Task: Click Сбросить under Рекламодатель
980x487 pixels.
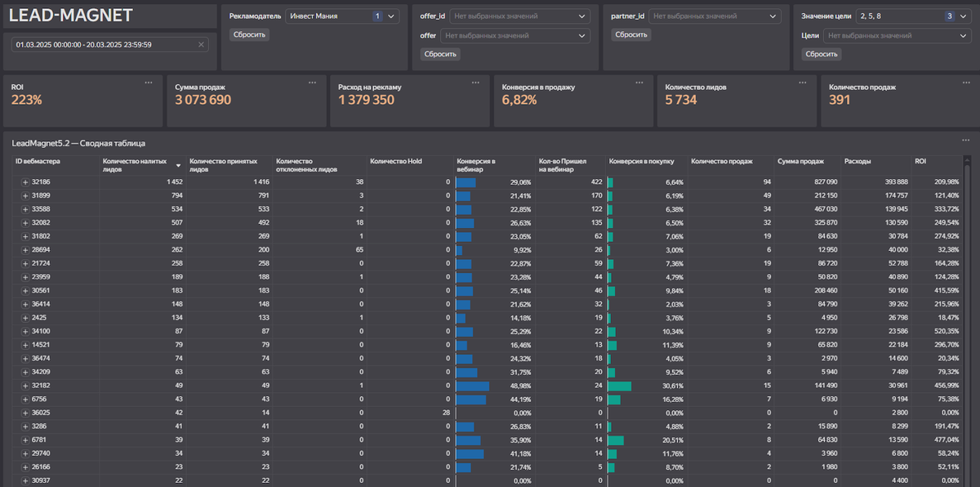Action: [249, 34]
